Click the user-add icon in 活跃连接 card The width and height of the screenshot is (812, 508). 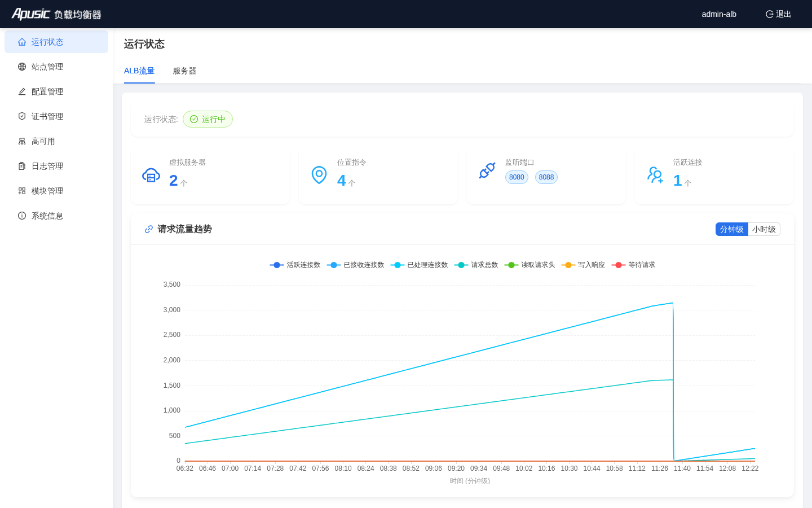click(x=655, y=175)
